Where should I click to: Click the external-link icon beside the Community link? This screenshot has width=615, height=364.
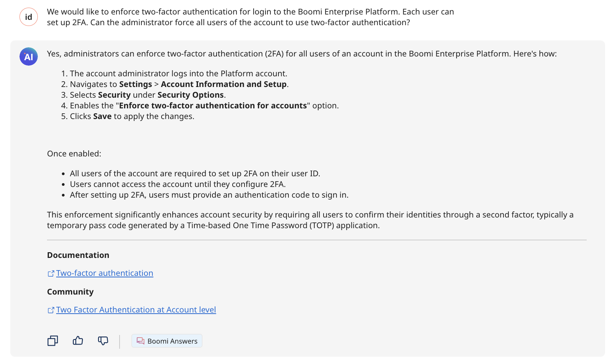50,310
